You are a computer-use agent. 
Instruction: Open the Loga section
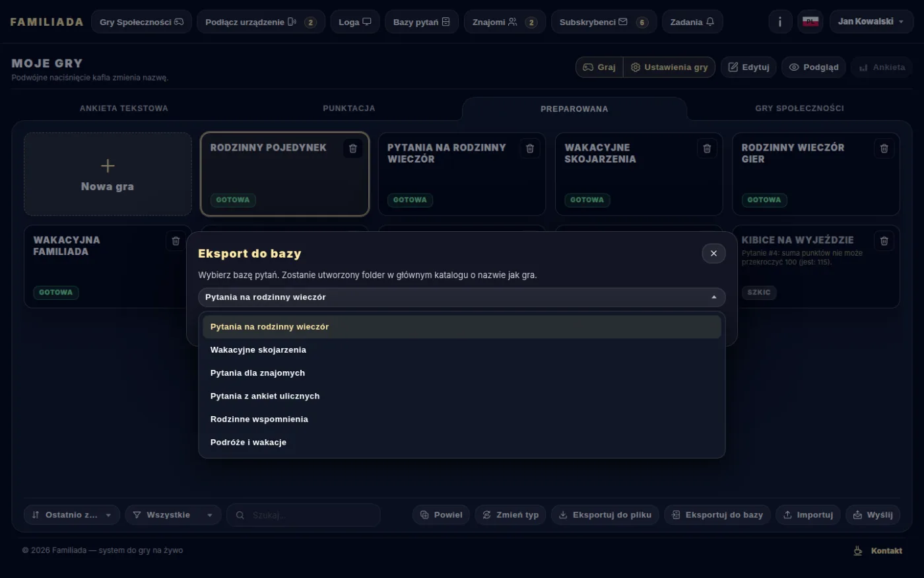355,22
